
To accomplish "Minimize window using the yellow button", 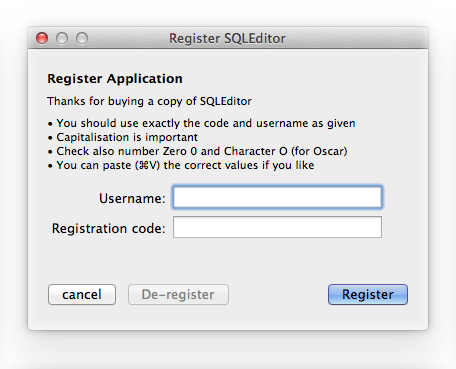I will tap(62, 38).
